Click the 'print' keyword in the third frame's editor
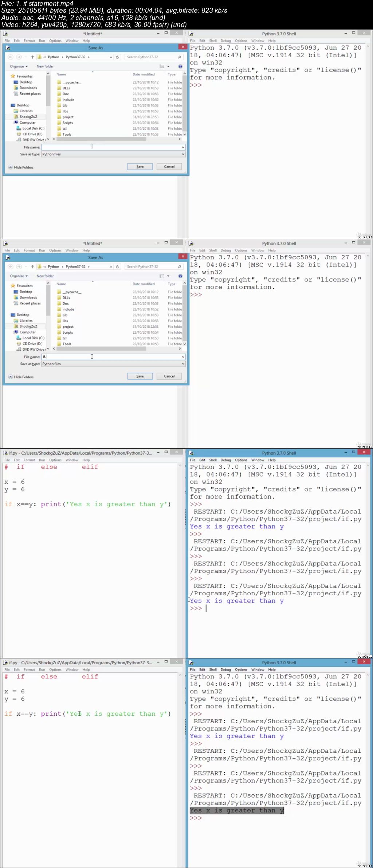Viewport: 373px width, 868px height. 51,504
